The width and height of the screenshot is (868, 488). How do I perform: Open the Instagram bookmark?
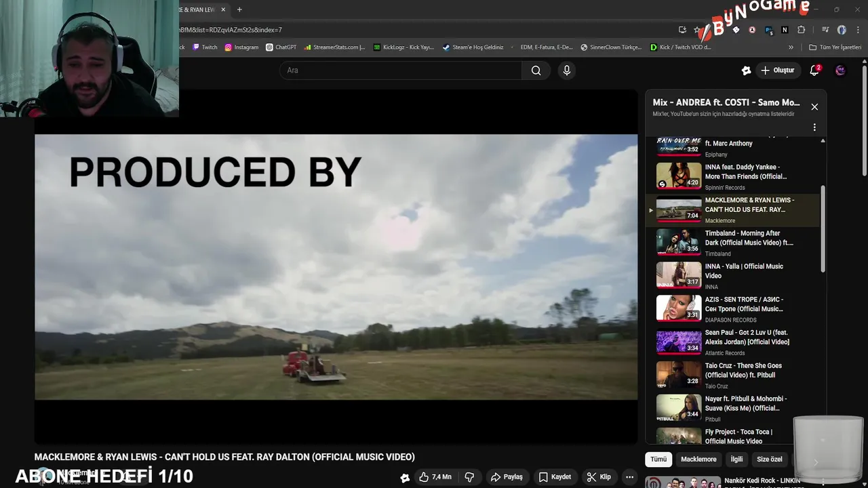click(241, 47)
